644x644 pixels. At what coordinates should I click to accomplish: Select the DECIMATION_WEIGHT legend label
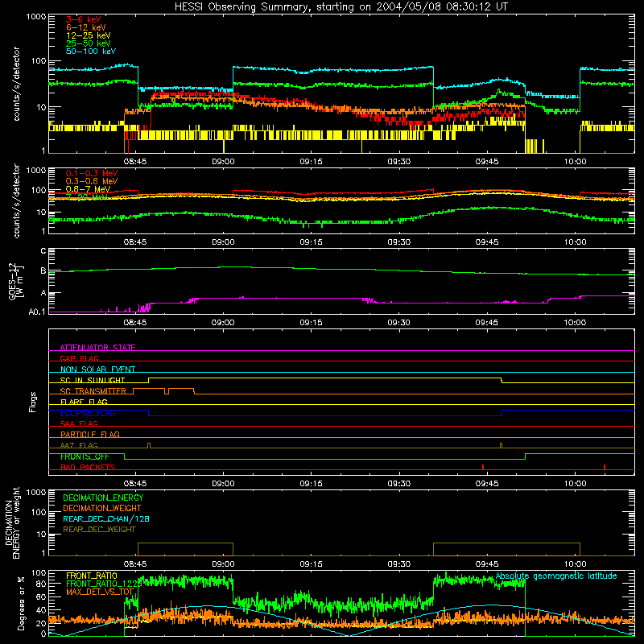(102, 508)
